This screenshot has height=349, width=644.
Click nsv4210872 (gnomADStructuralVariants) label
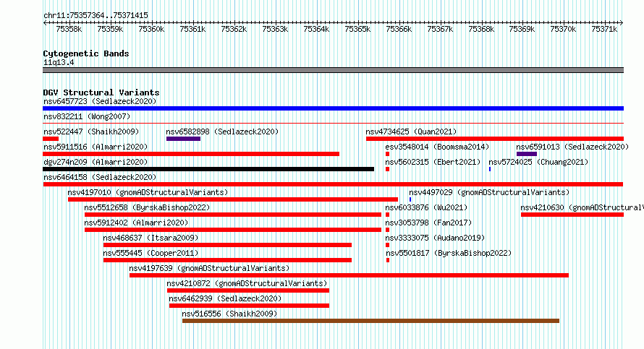click(247, 283)
